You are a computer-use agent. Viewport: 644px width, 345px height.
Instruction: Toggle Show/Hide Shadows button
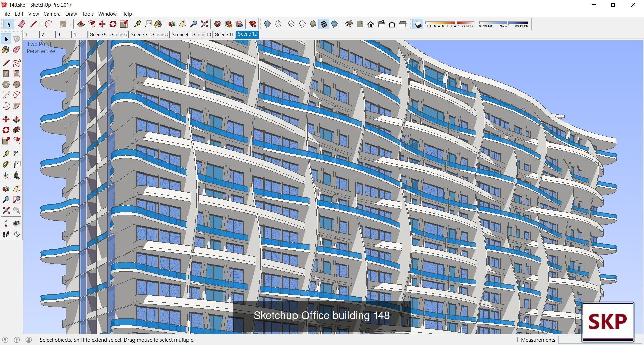click(x=418, y=24)
